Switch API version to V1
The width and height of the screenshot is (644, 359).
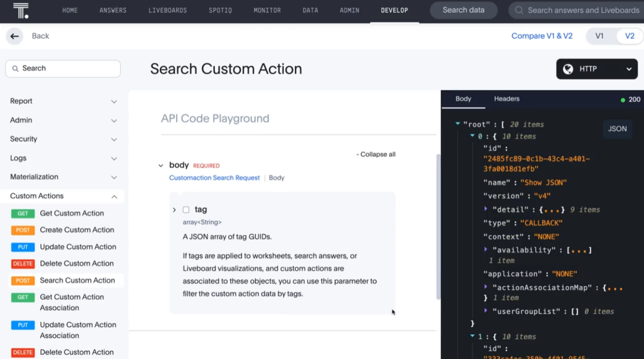pyautogui.click(x=599, y=36)
